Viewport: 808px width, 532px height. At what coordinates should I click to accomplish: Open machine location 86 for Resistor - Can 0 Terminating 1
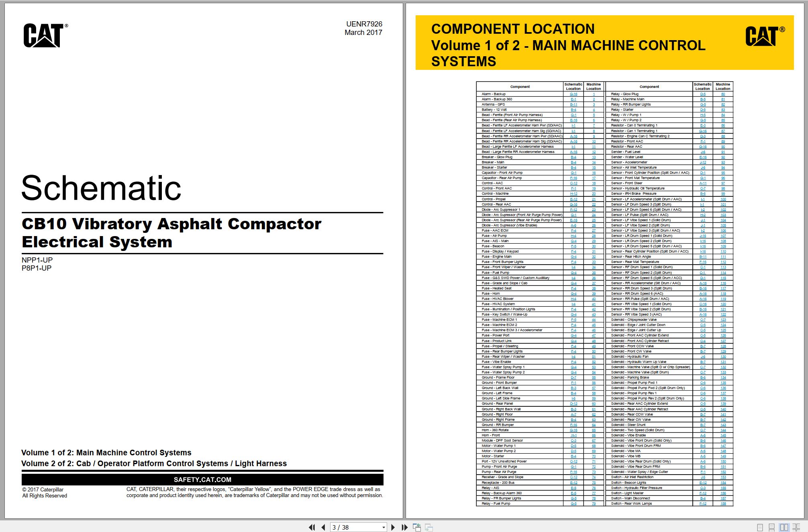[x=723, y=125]
